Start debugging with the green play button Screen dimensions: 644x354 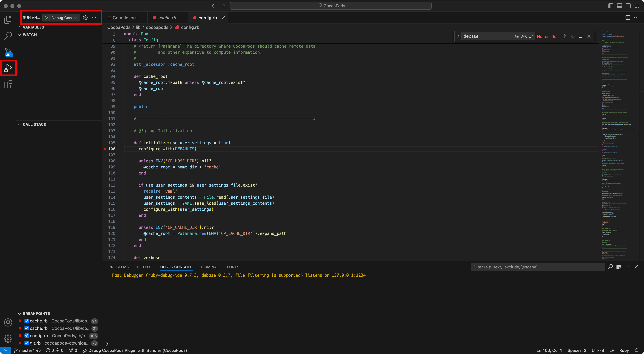pos(46,17)
